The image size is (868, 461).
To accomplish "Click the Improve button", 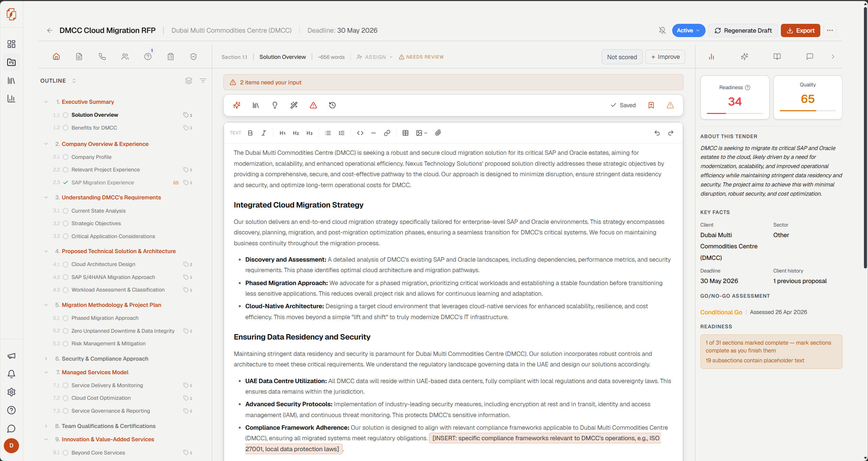I will 665,57.
